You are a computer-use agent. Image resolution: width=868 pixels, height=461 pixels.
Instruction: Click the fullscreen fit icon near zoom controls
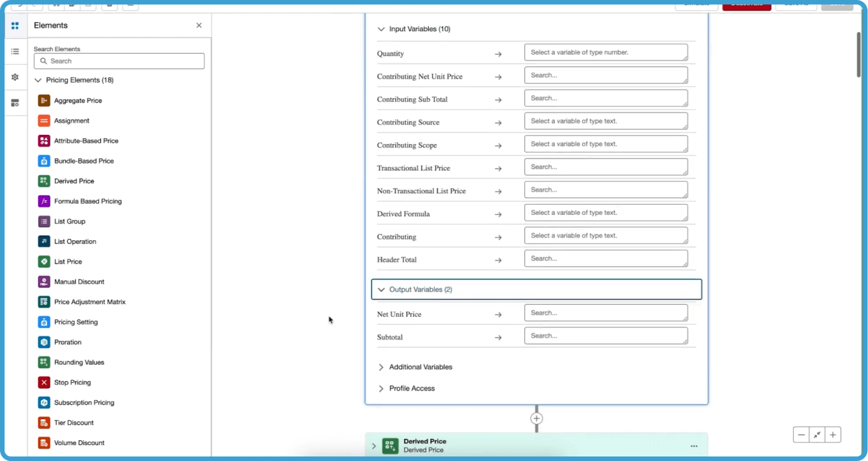click(816, 434)
